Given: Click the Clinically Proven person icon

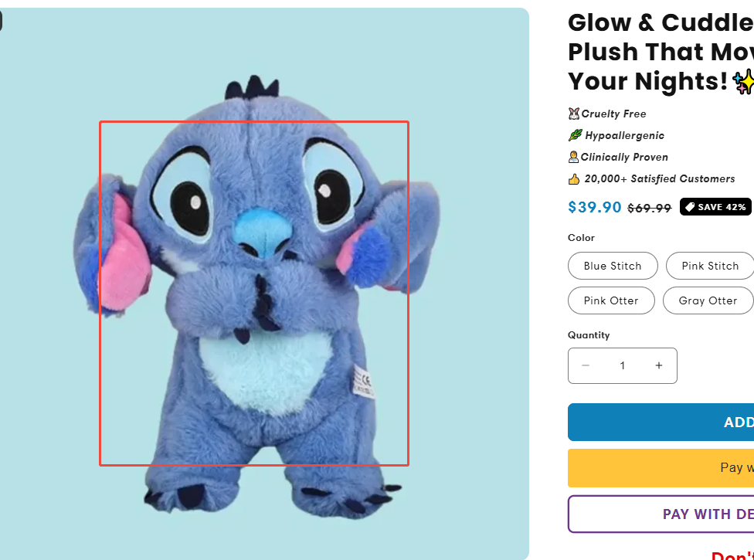Looking at the screenshot, I should coord(573,157).
